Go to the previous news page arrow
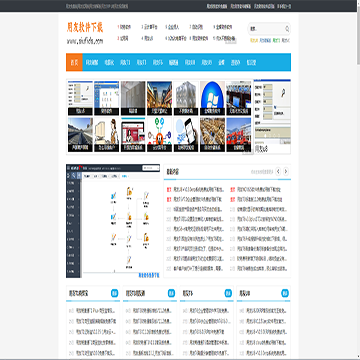This screenshot has width=360, height=360. click(x=278, y=172)
